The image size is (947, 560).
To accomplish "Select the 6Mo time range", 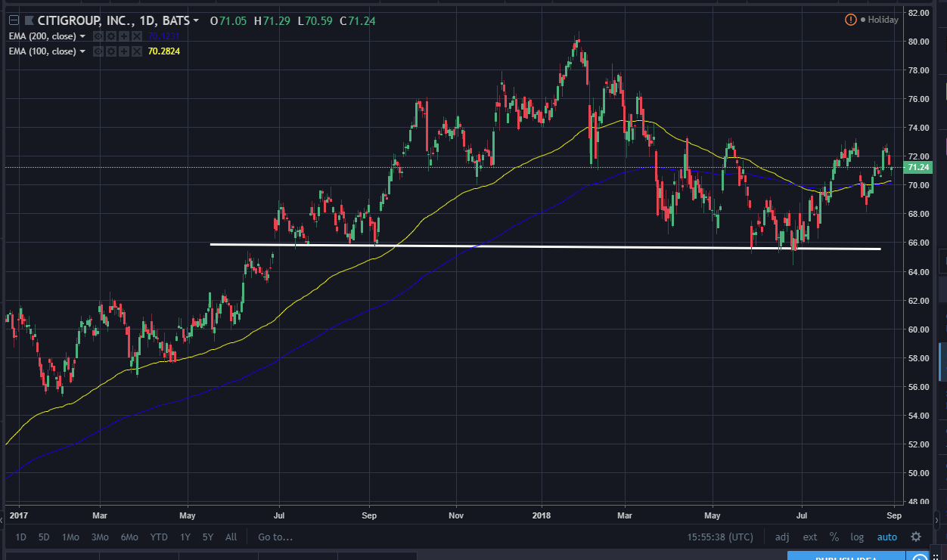I will point(129,537).
